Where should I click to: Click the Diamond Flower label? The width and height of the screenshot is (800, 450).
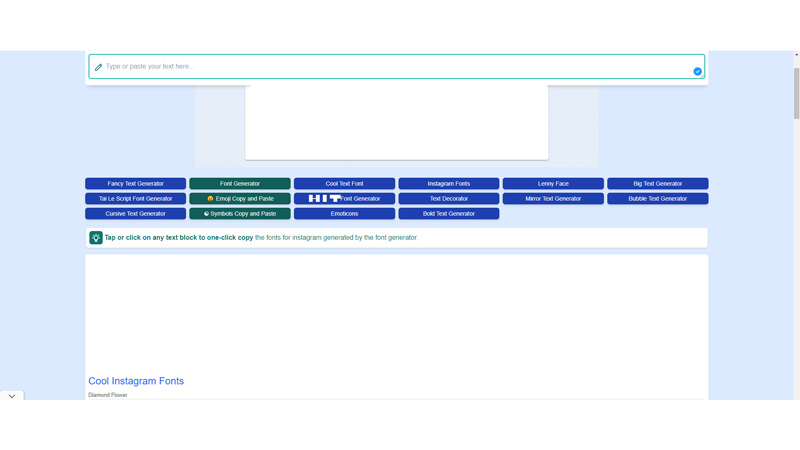pyautogui.click(x=108, y=395)
